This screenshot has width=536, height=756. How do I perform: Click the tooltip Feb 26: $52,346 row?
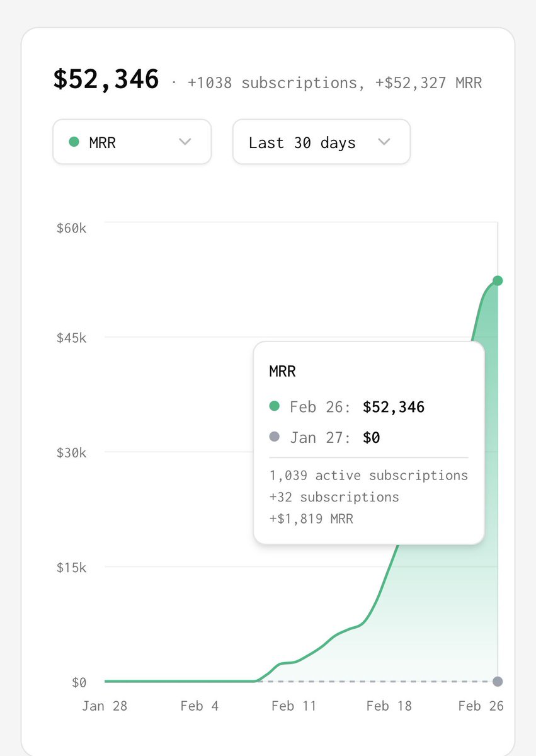coord(347,407)
